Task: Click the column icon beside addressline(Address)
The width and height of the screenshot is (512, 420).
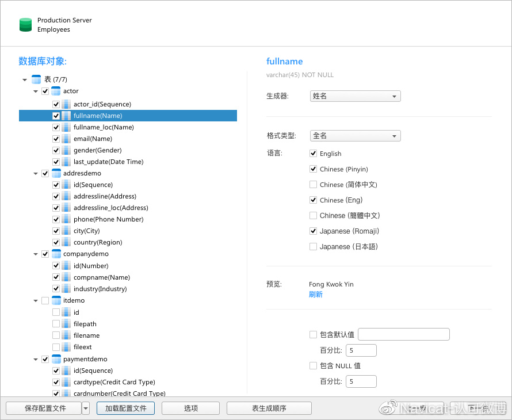Action: (66, 196)
